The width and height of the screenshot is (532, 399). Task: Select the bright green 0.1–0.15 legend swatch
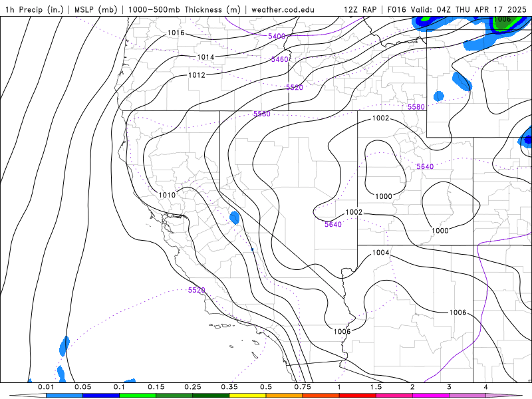point(138,396)
